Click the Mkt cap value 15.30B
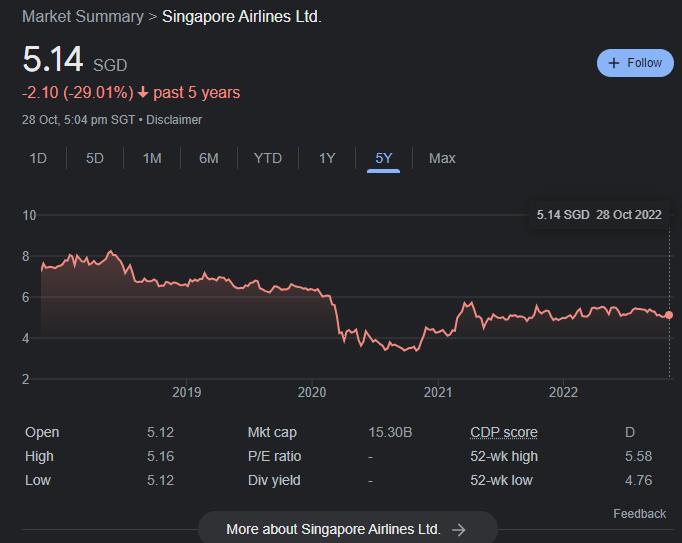 (x=390, y=432)
